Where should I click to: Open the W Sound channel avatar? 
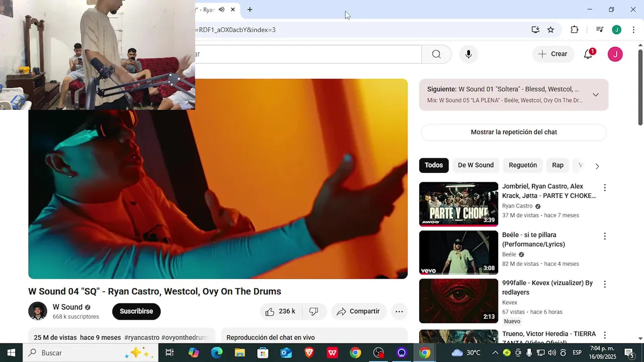coord(38,311)
